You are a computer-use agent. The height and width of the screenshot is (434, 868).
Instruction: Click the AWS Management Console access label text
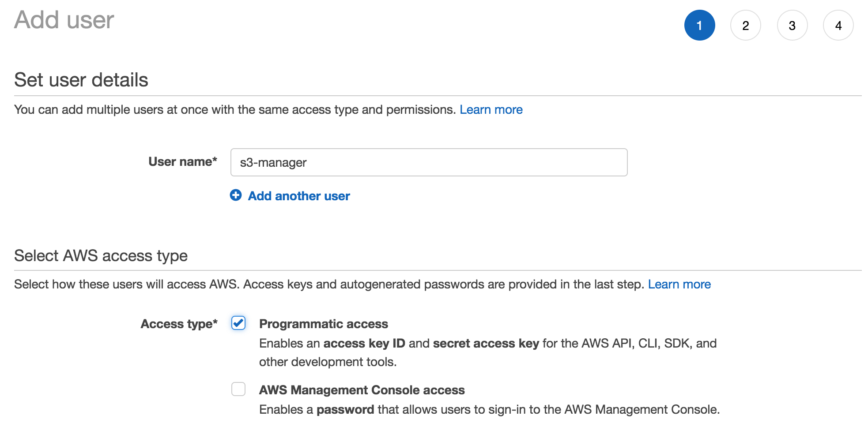click(362, 390)
